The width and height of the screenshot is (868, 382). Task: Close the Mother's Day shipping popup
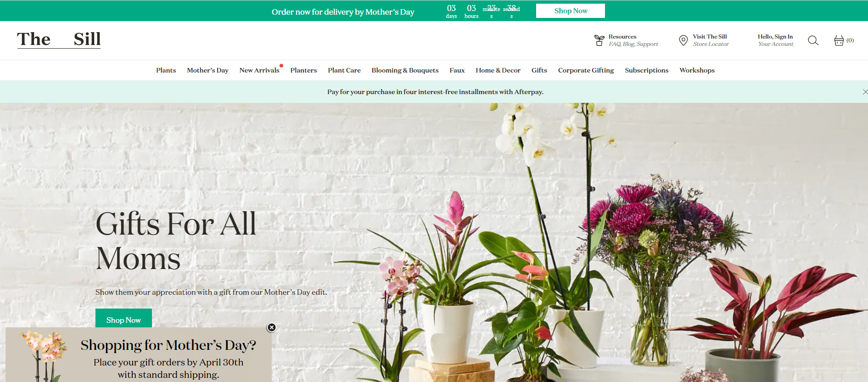tap(272, 327)
